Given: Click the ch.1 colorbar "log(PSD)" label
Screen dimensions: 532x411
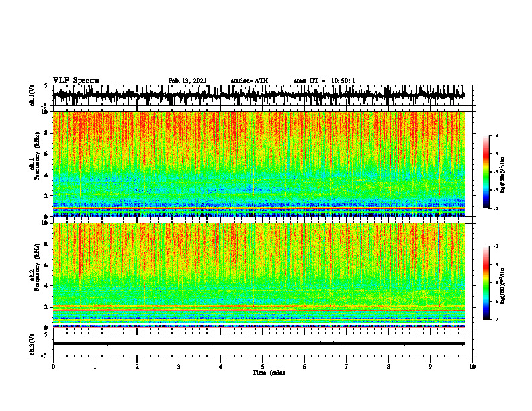Looking at the screenshot, I should pos(503,175).
